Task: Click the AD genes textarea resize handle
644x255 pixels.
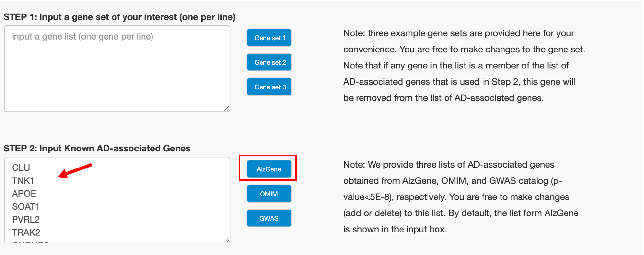Action: (227, 240)
